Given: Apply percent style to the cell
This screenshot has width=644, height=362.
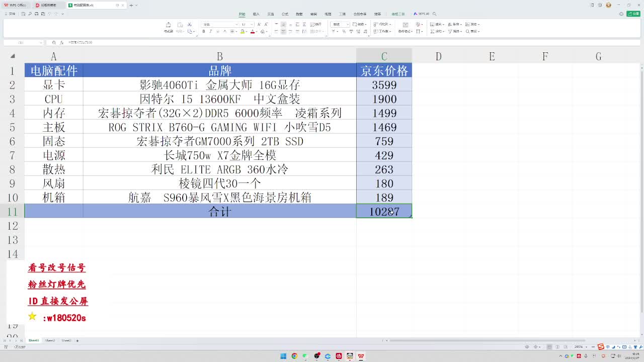Looking at the screenshot, I should pyautogui.click(x=344, y=32).
